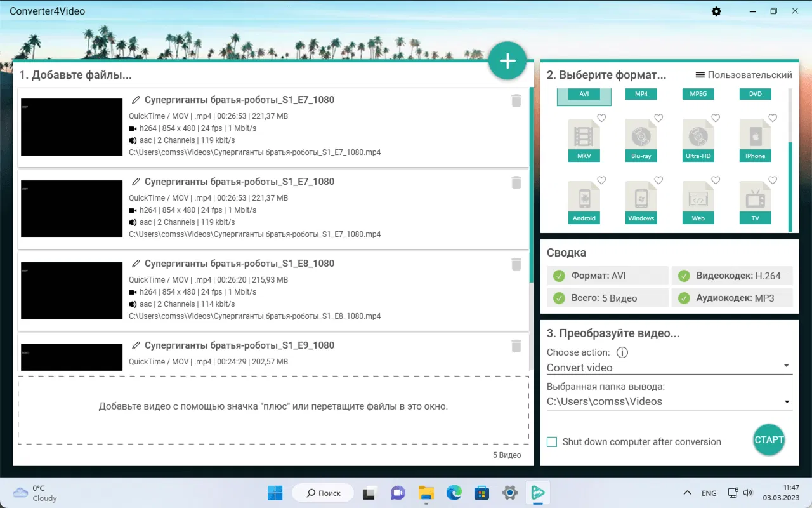This screenshot has height=508, width=812.
Task: Add the Web format to favorites
Action: [716, 180]
